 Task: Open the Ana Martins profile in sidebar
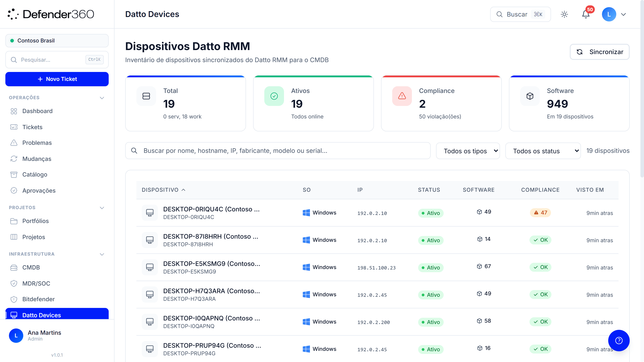point(57,335)
